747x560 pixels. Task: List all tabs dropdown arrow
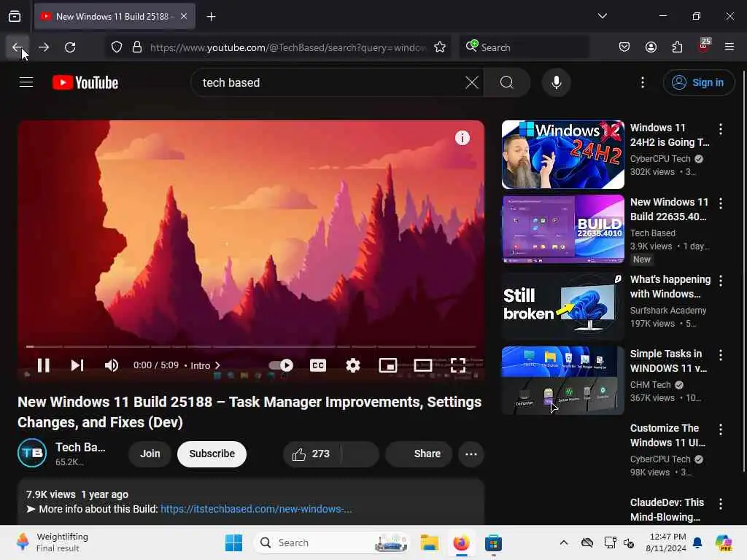click(603, 16)
